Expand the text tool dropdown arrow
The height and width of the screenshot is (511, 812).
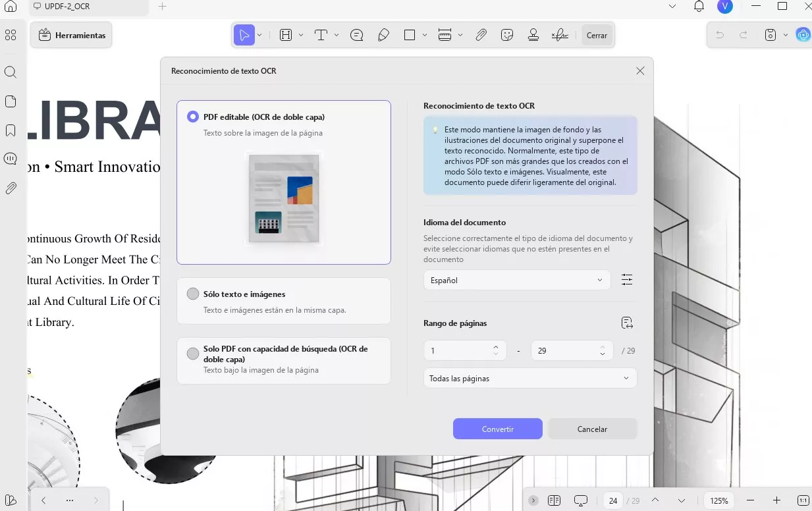pyautogui.click(x=337, y=35)
